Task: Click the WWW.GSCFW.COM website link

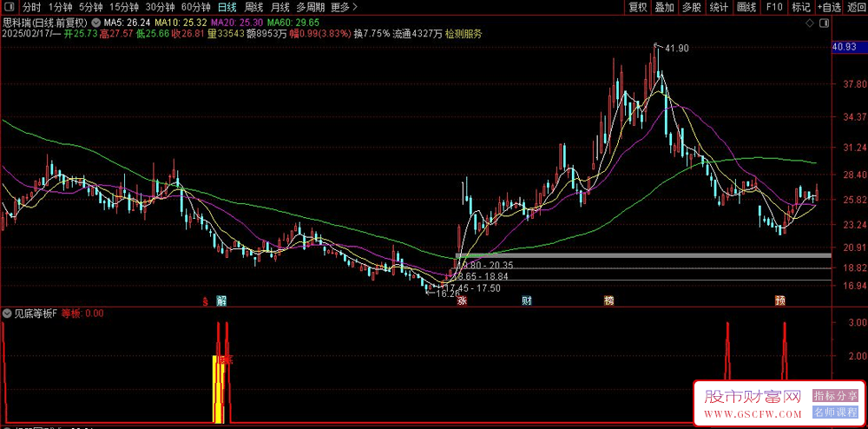Action: (x=753, y=414)
